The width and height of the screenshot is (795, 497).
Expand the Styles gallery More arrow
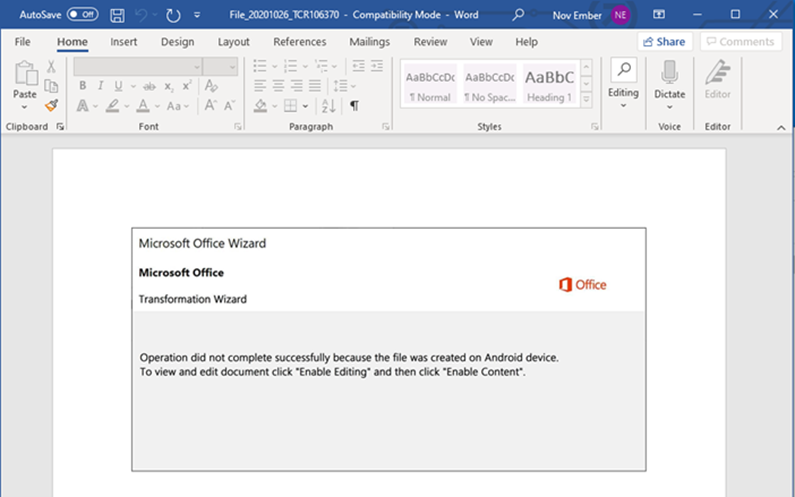pyautogui.click(x=587, y=99)
